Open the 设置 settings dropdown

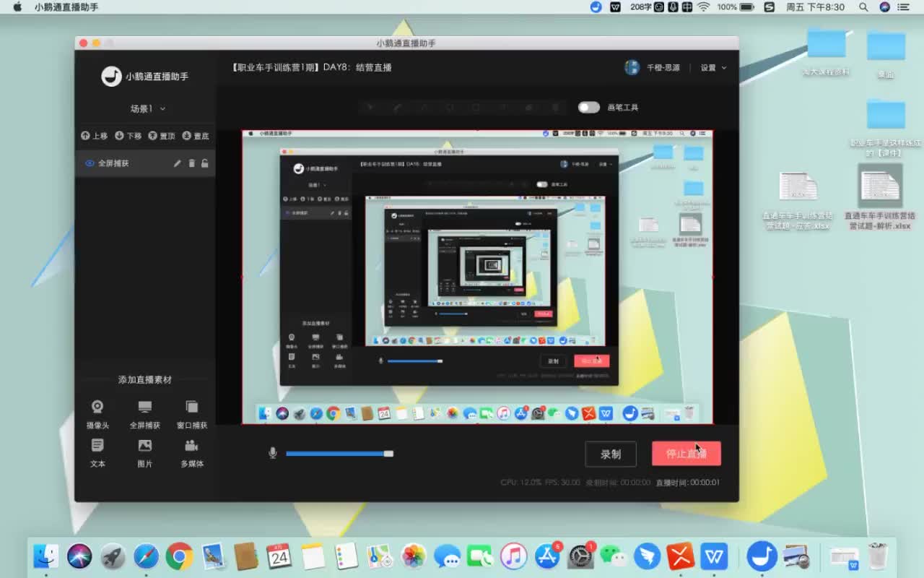pyautogui.click(x=713, y=68)
